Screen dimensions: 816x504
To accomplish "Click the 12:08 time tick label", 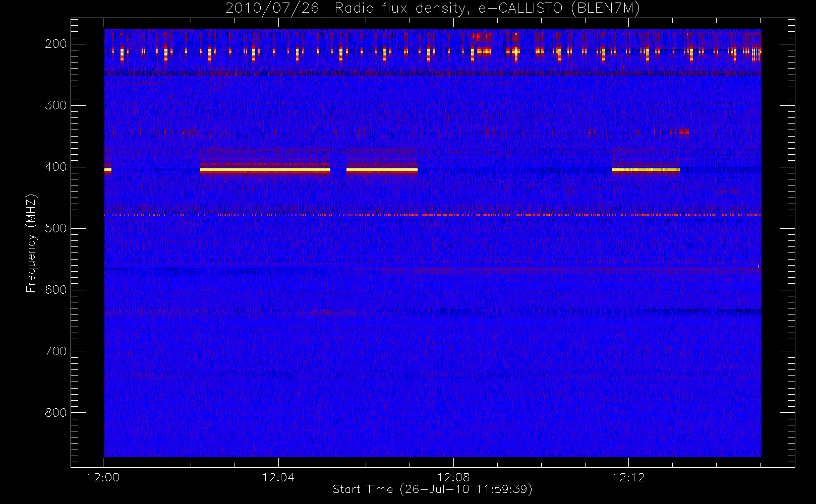I will pos(453,477).
